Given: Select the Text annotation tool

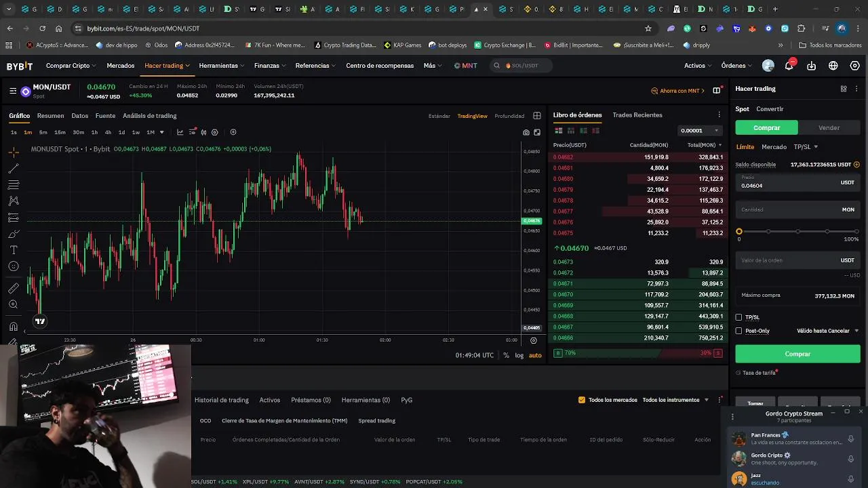Looking at the screenshot, I should (14, 250).
